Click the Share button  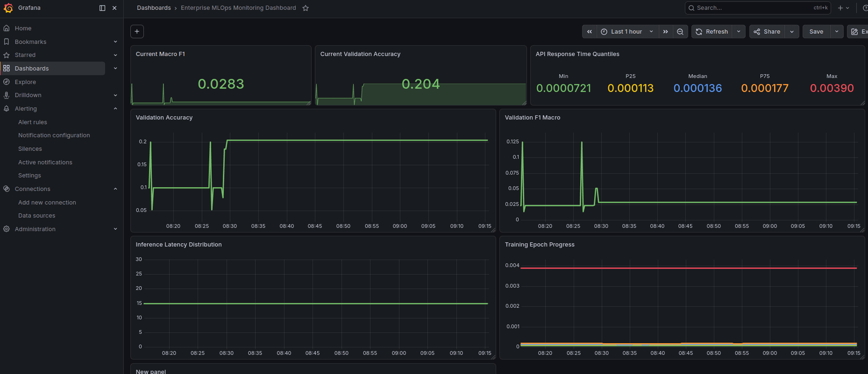767,32
